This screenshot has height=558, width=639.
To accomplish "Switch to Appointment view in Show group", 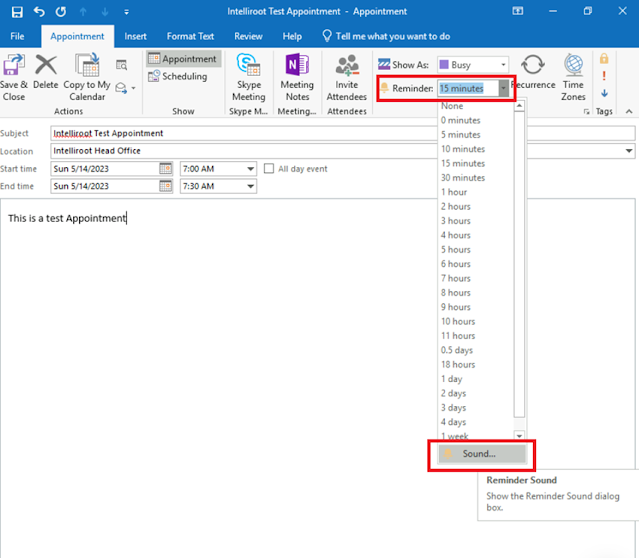I will 183,59.
